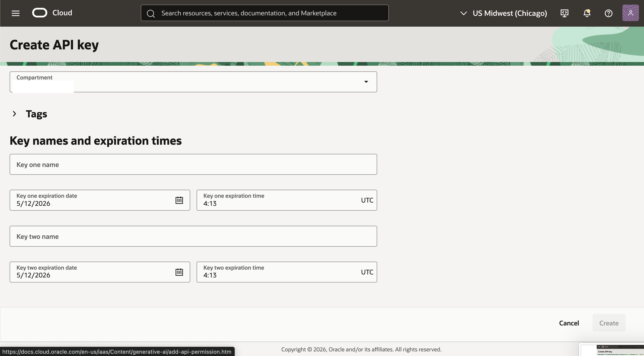This screenshot has height=356, width=644.
Task: Click the key two expiration time field
Action: pyautogui.click(x=275, y=272)
